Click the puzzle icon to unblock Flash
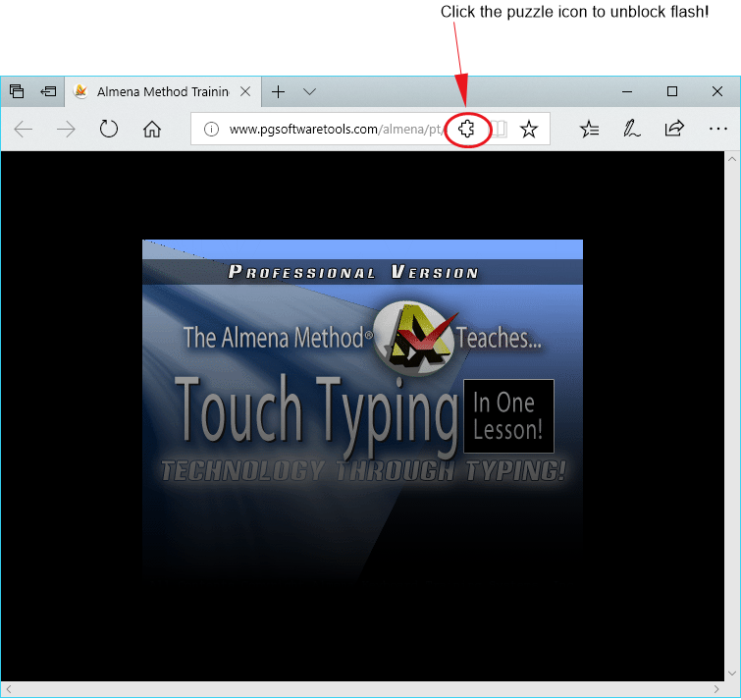 (x=466, y=129)
